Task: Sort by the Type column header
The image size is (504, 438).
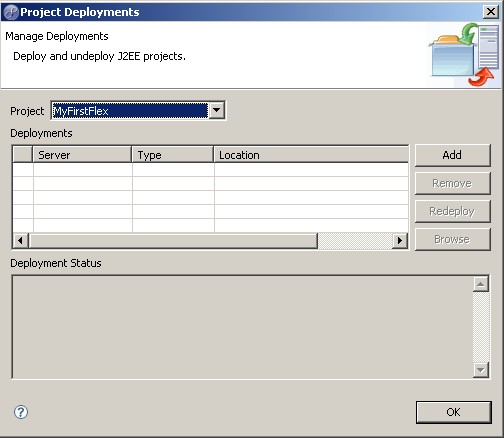Action: point(173,155)
